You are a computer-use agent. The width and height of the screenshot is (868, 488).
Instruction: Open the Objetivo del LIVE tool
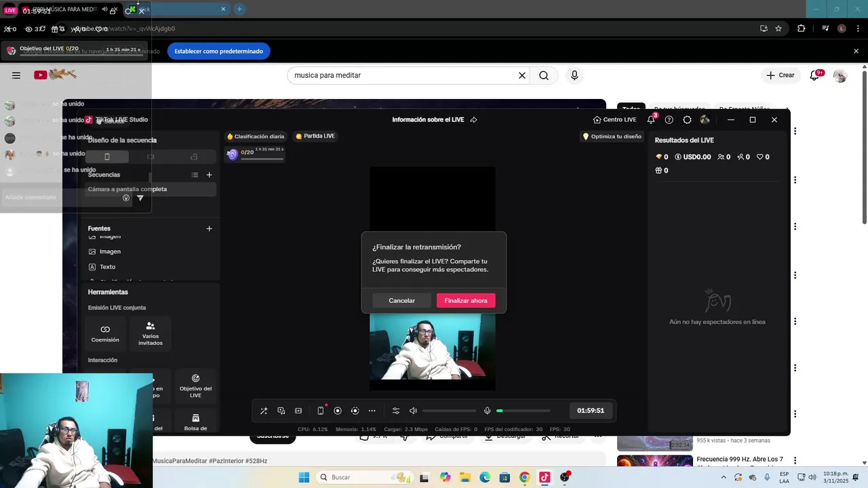pos(195,386)
